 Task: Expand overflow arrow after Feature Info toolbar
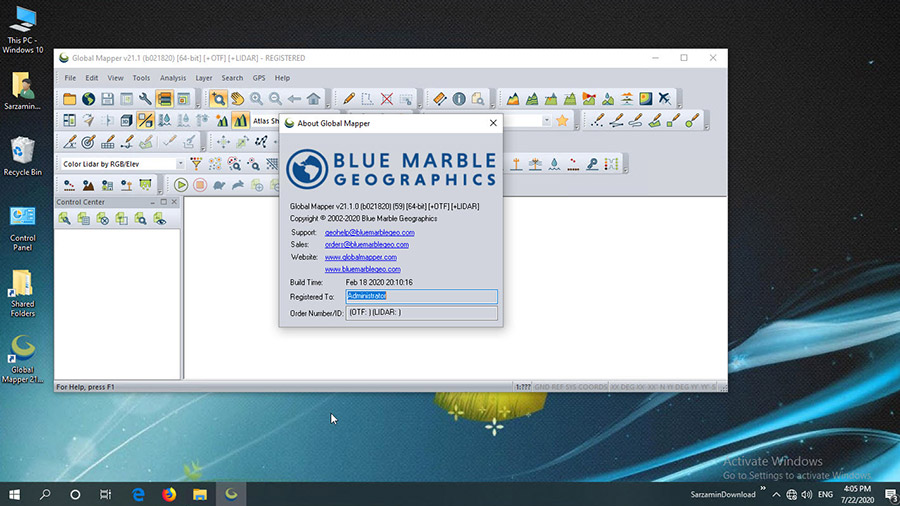(492, 99)
